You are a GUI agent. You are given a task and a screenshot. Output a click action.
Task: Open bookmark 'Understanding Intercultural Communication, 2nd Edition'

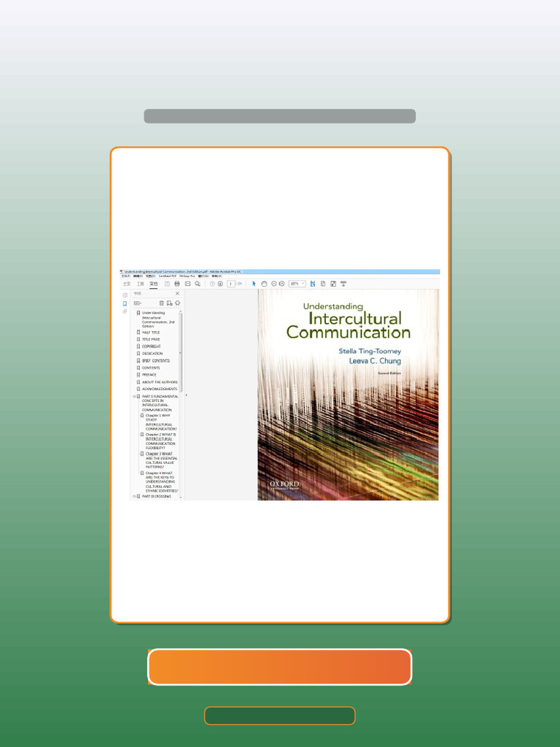tap(158, 320)
